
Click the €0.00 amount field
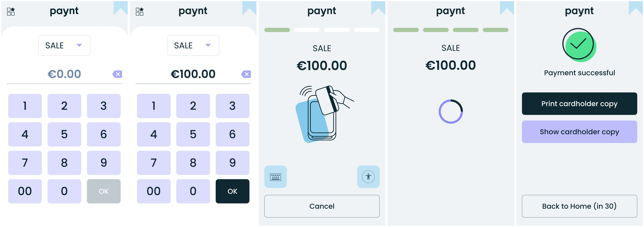tap(64, 74)
